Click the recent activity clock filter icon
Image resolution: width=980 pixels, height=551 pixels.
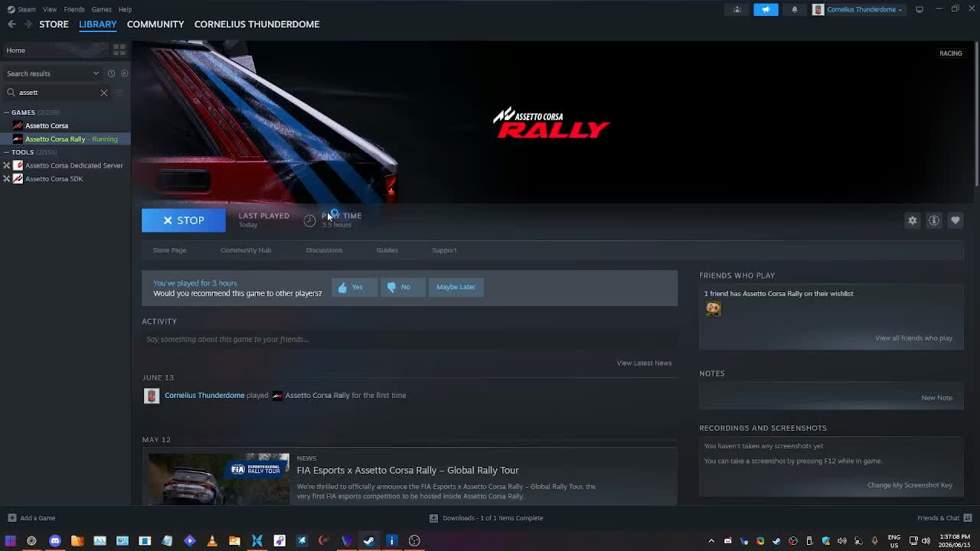(x=111, y=73)
